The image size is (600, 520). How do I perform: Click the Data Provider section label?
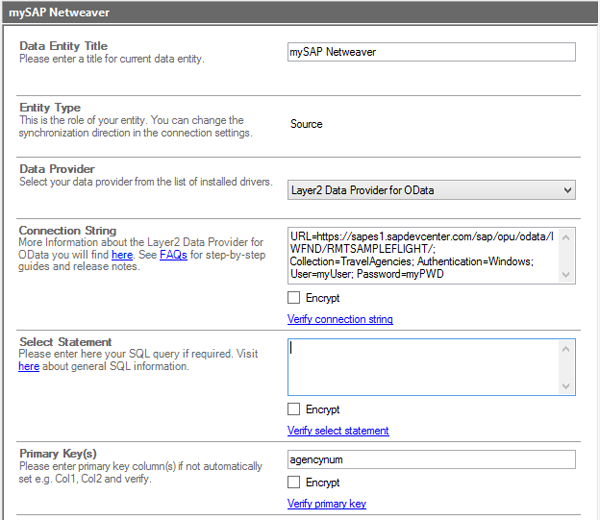click(57, 169)
